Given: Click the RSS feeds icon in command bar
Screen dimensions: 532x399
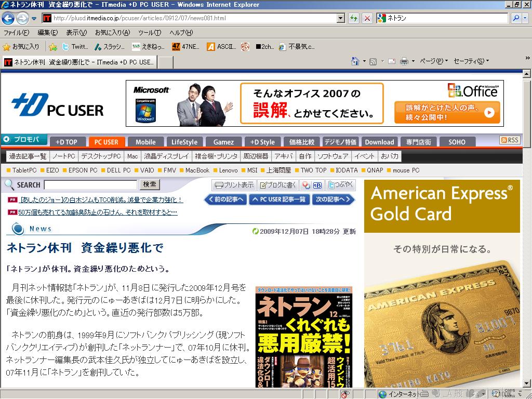Looking at the screenshot, I should (x=373, y=61).
